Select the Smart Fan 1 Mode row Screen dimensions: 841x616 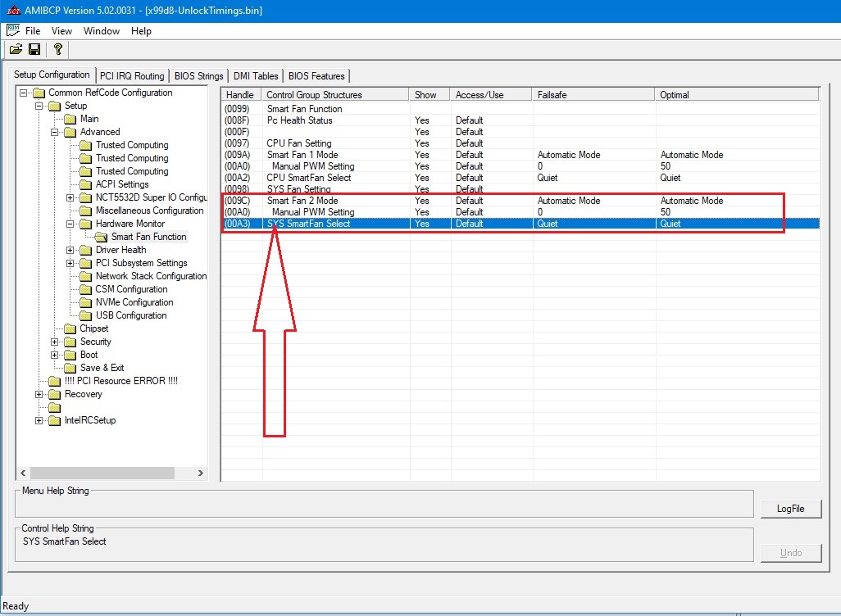pos(521,155)
